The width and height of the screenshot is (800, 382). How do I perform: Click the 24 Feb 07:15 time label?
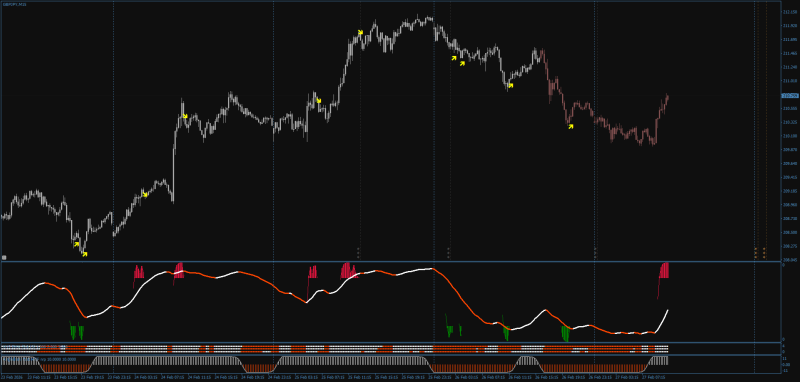click(172, 377)
